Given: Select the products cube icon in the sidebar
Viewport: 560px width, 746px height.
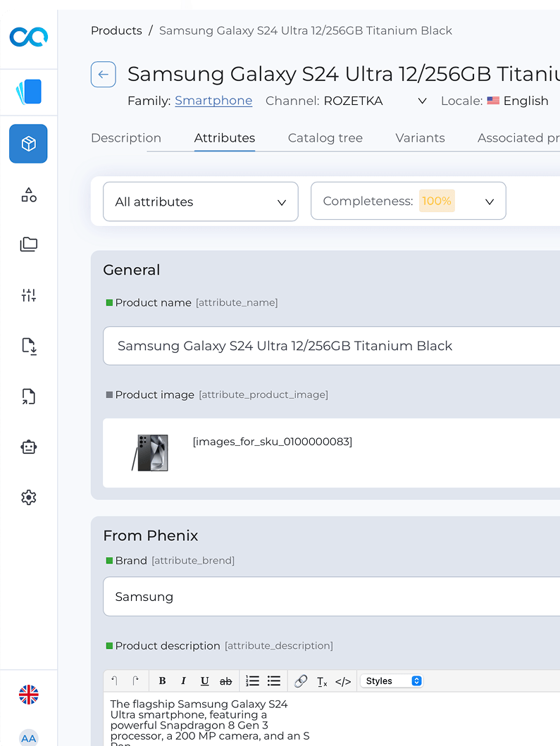Looking at the screenshot, I should [x=29, y=144].
